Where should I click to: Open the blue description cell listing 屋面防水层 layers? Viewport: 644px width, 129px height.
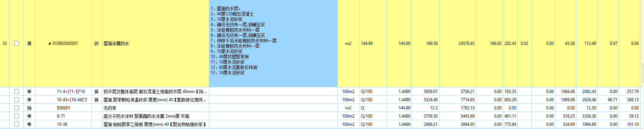click(x=273, y=43)
